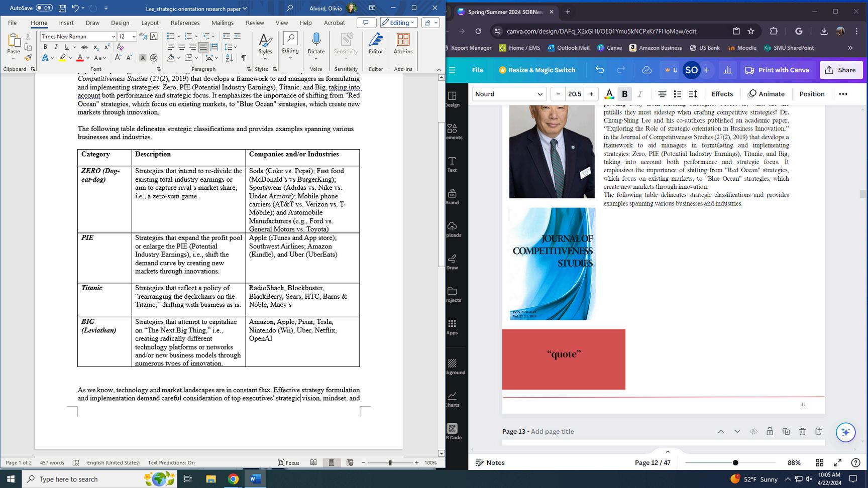Toggle AutoSave switch in Word
This screenshot has width=868, height=488.
[44, 8]
